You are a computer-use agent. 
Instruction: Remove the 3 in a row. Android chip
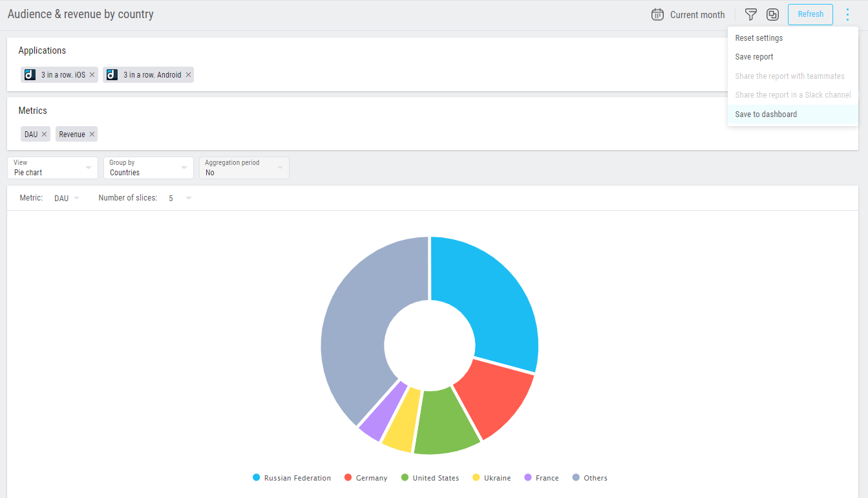point(188,75)
